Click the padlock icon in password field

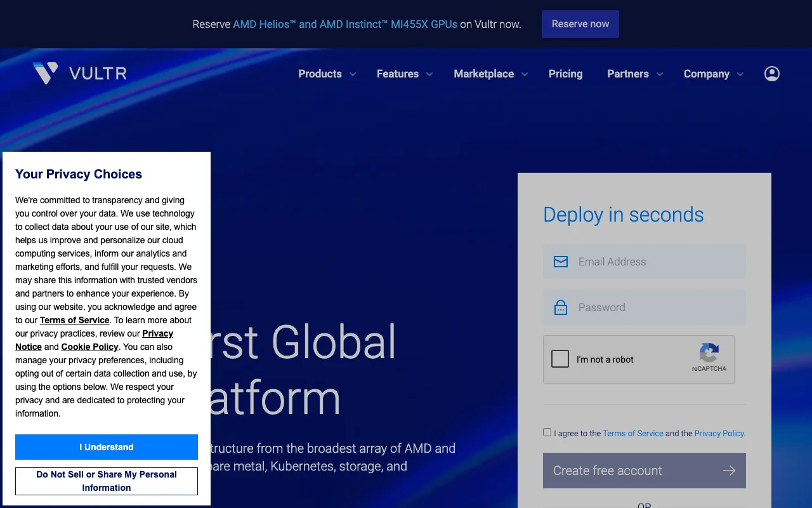[x=561, y=307]
